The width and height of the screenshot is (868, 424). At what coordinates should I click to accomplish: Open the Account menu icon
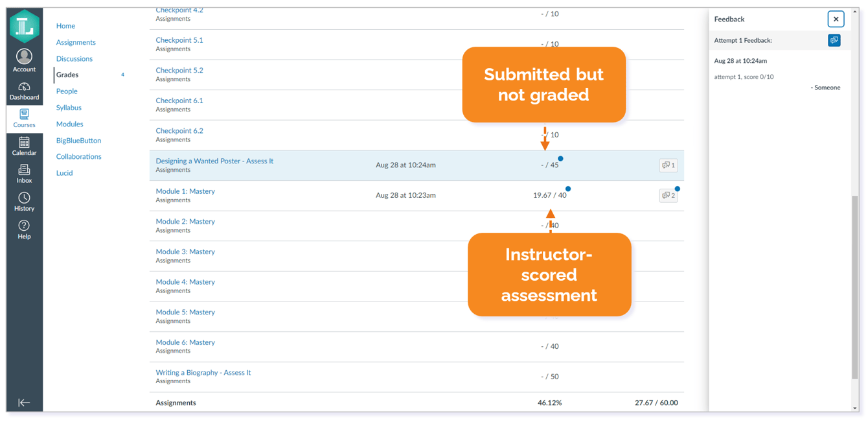[24, 57]
